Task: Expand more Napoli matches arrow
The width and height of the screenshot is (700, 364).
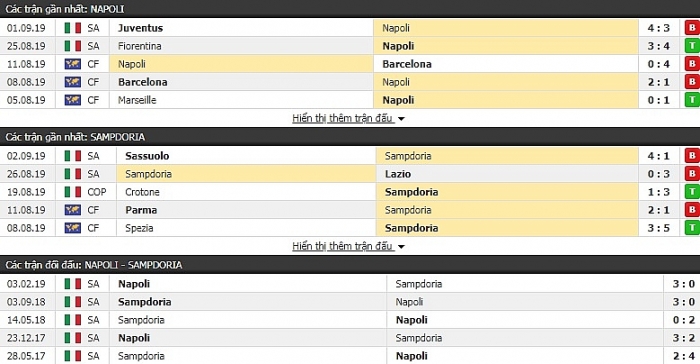Action: (401, 119)
